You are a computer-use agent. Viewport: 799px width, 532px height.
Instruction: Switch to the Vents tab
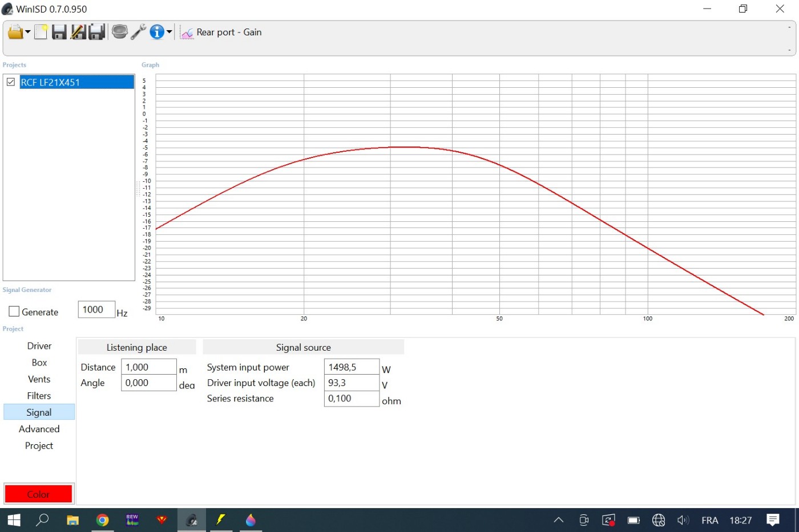(39, 379)
